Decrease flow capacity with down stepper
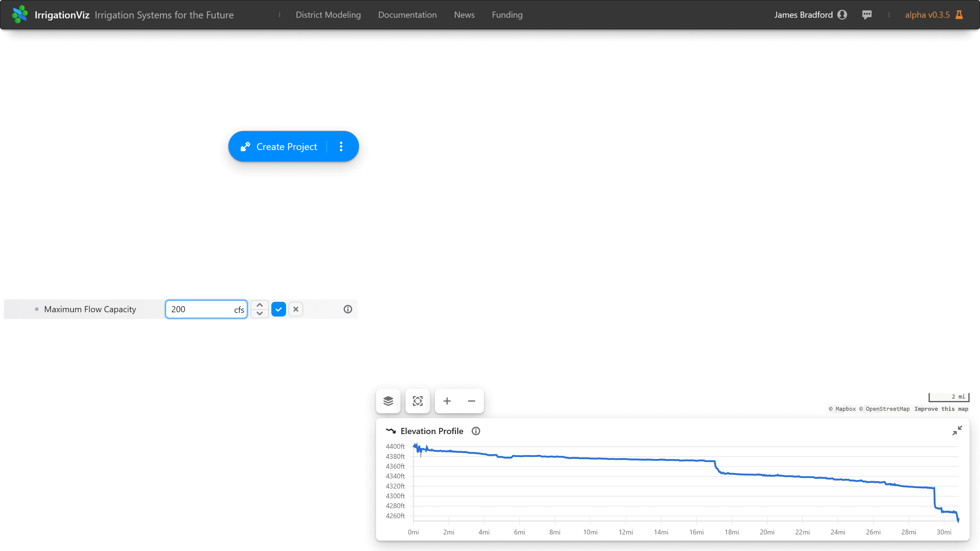 259,313
